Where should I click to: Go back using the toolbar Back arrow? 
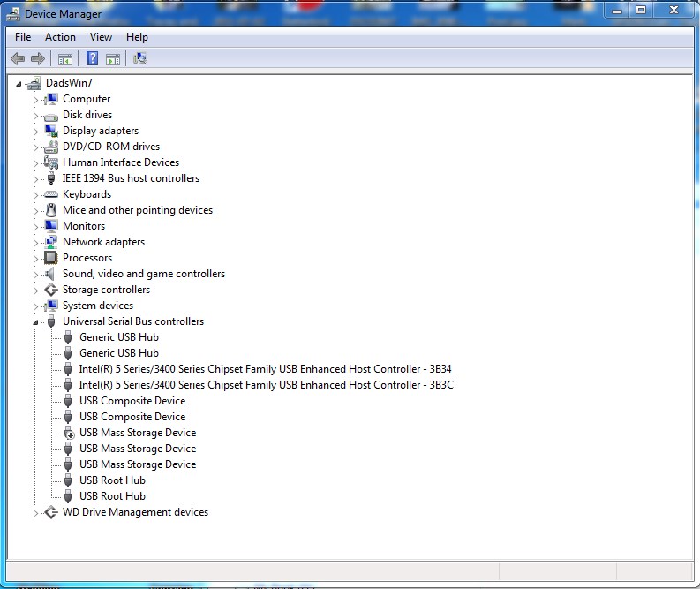tap(18, 58)
